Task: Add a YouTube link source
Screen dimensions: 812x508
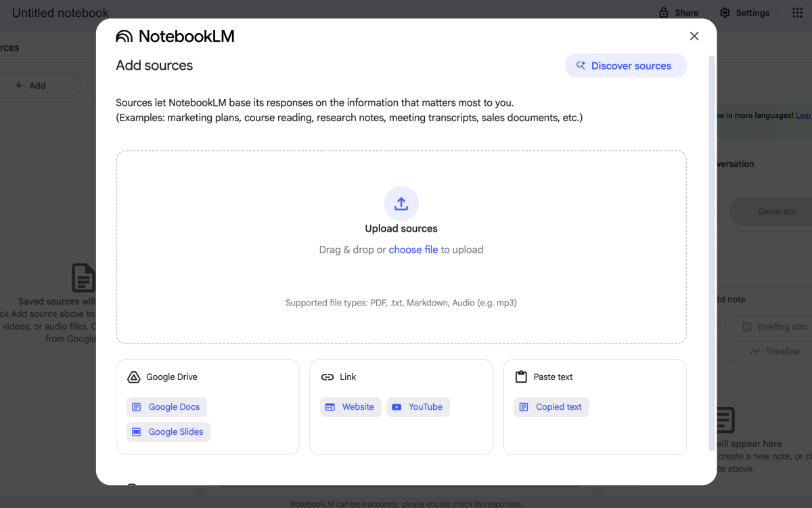Action: pos(418,407)
